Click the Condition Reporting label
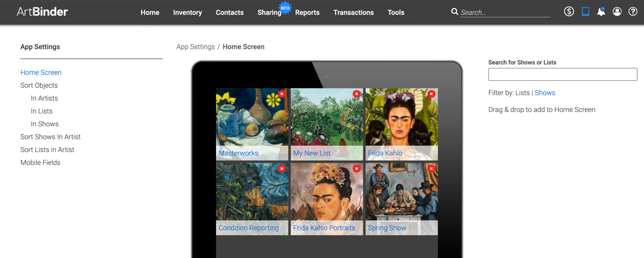This screenshot has width=644, height=258. click(x=249, y=228)
